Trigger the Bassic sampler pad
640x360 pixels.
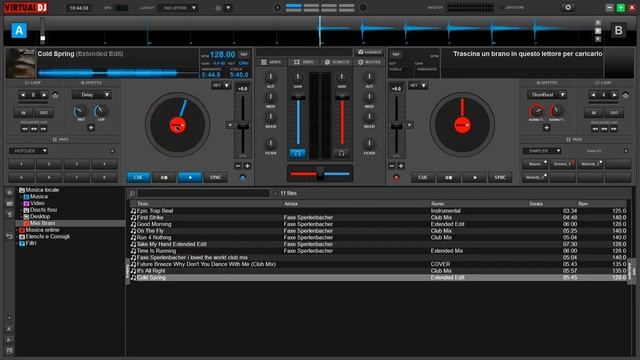(x=535, y=164)
